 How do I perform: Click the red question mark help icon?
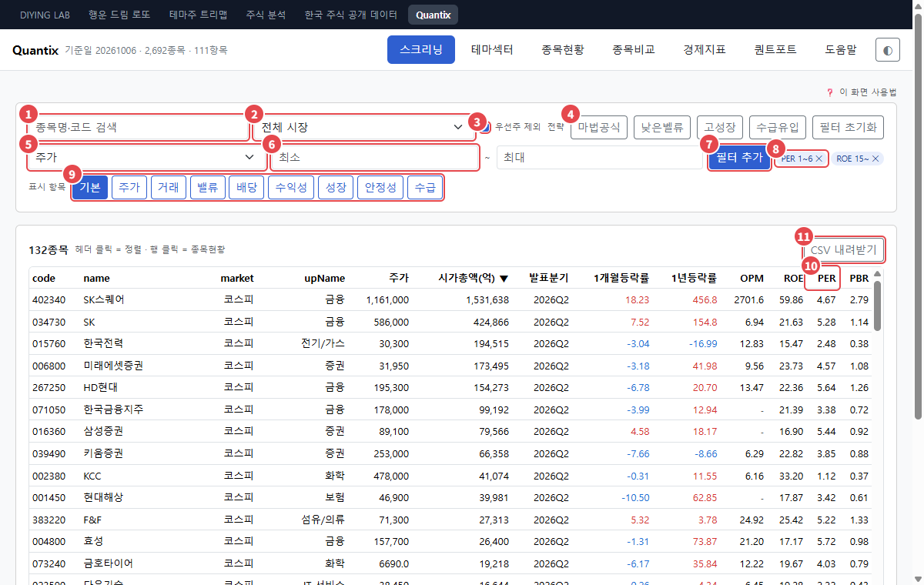pos(829,92)
